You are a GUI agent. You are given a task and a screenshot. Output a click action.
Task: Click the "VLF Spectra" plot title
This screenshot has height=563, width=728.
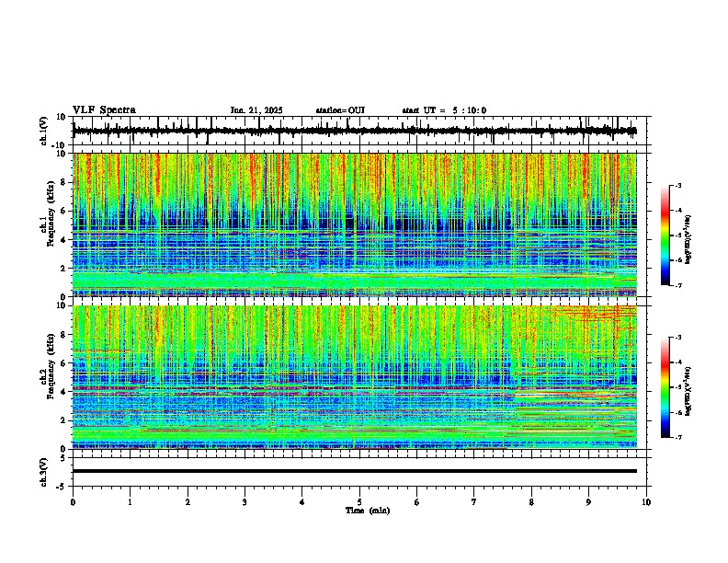click(x=104, y=110)
